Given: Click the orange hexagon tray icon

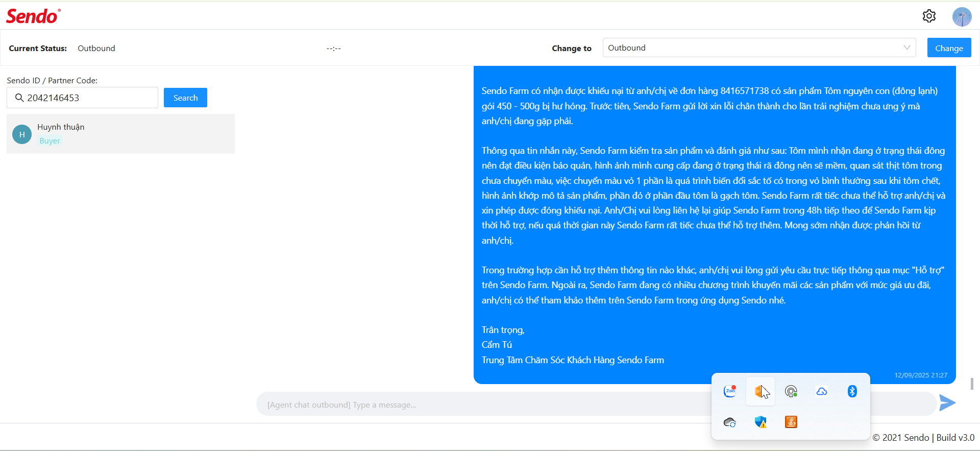Looking at the screenshot, I should [x=761, y=392].
